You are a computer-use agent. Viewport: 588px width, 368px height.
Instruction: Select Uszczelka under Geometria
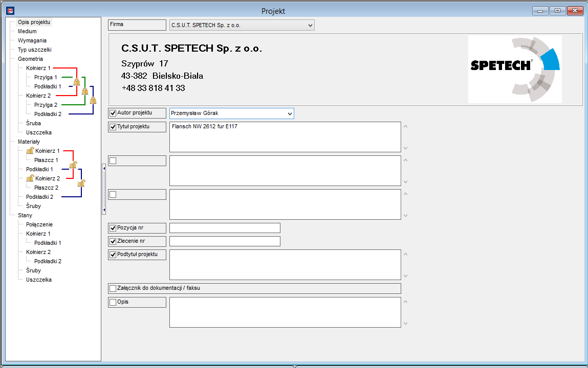38,132
